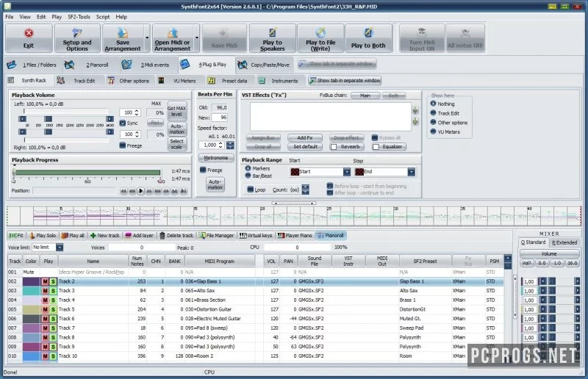Open File Manager

click(x=216, y=236)
